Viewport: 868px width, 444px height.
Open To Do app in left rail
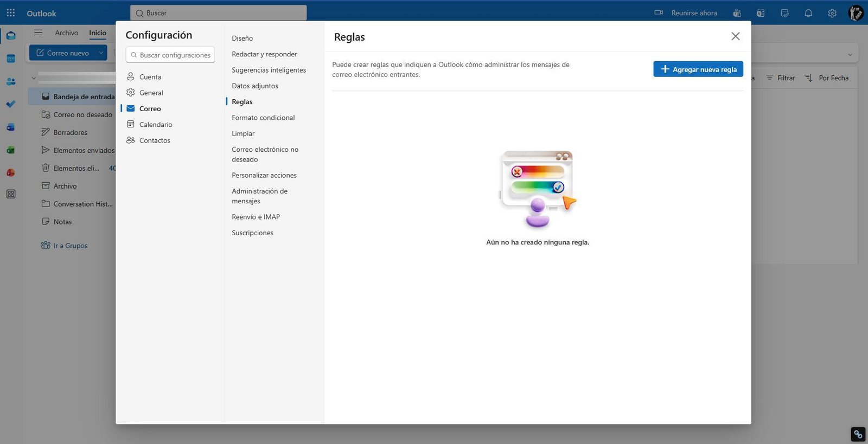click(x=11, y=104)
